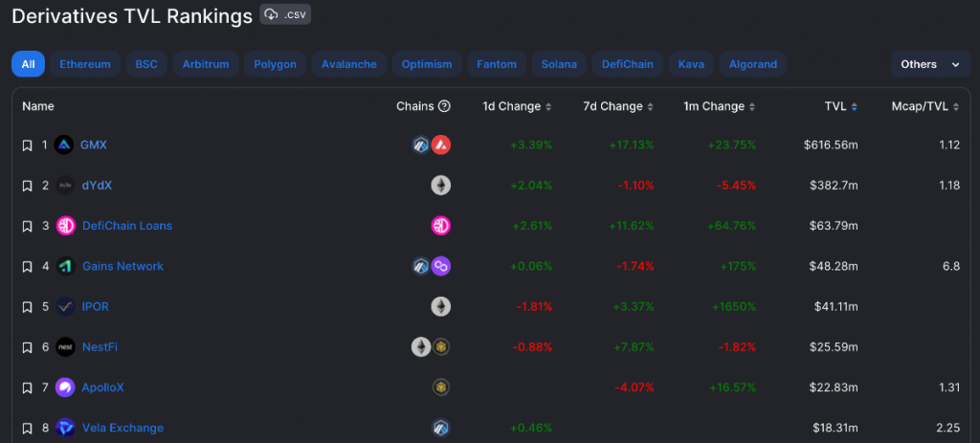The width and height of the screenshot is (980, 443).
Task: Click the +1650% 1m change value
Action: (733, 307)
